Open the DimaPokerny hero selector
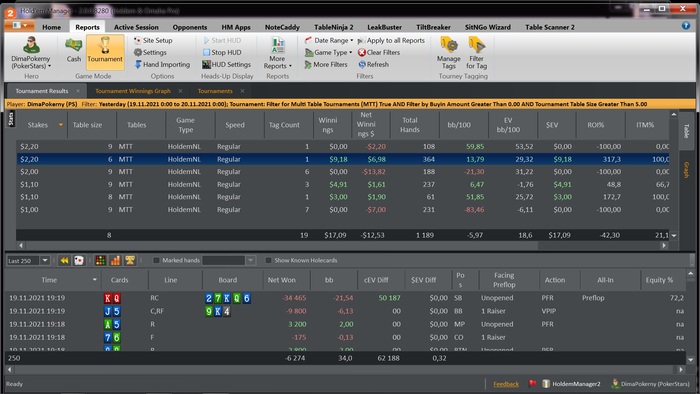Image resolution: width=700 pixels, height=394 pixels. point(31,53)
